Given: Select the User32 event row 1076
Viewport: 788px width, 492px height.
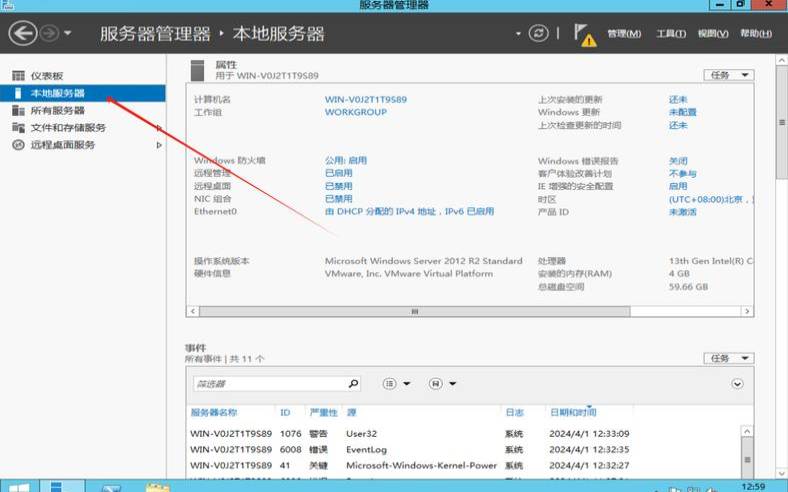Looking at the screenshot, I should click(463, 434).
